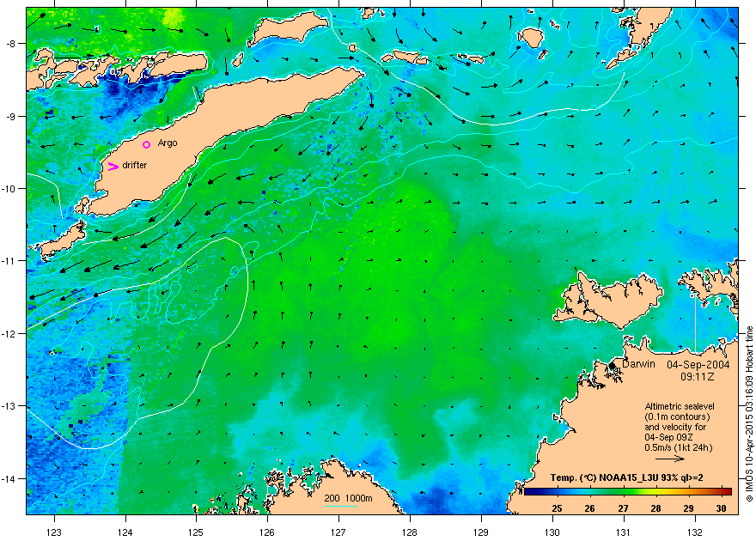Click the cyan bathymetry contour legend line
The height and width of the screenshot is (541, 756).
[341, 506]
